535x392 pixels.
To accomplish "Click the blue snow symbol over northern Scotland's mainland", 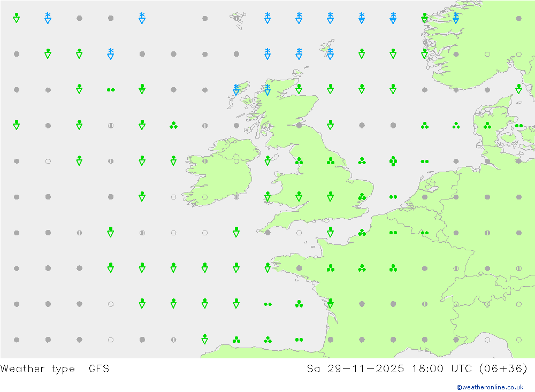I will pyautogui.click(x=267, y=89).
